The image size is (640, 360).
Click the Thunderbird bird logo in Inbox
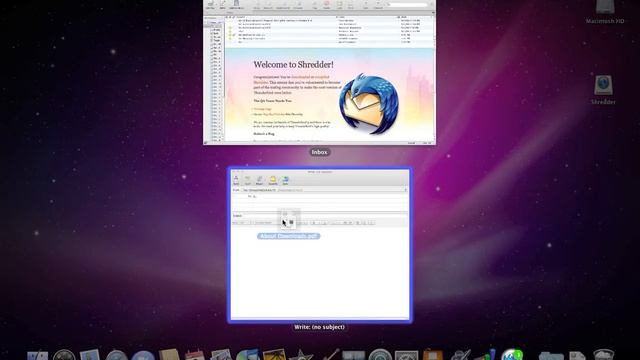pyautogui.click(x=369, y=104)
